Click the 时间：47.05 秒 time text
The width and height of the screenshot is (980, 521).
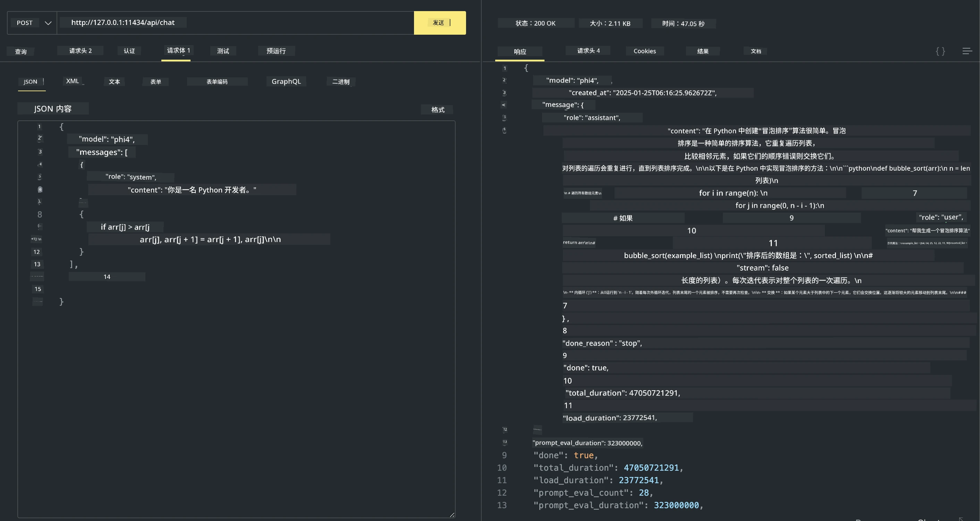(x=683, y=24)
